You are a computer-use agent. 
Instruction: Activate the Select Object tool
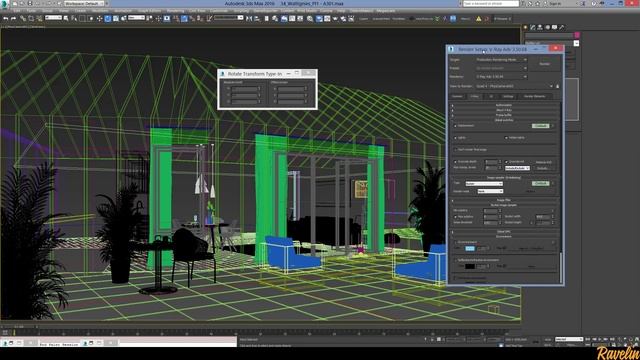pyautogui.click(x=66, y=18)
